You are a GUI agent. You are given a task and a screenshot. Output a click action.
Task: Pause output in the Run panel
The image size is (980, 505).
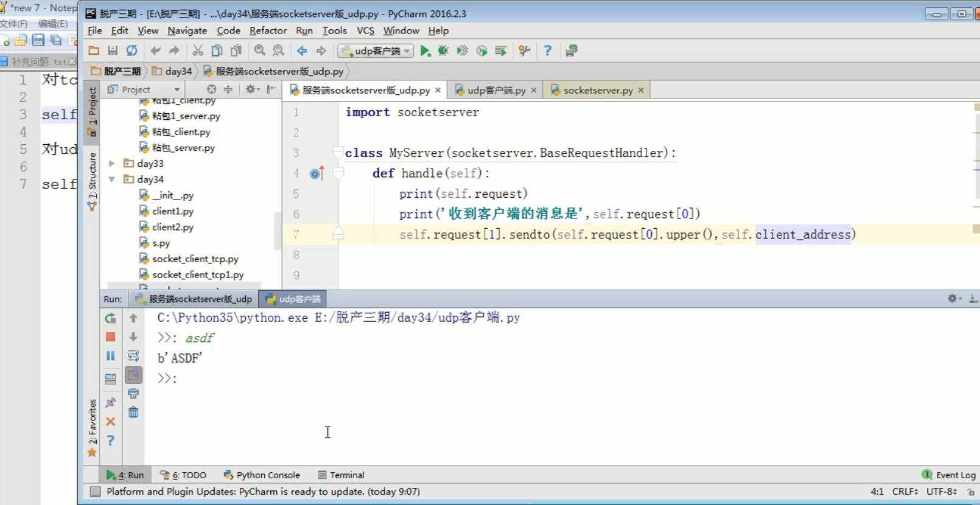pos(110,356)
